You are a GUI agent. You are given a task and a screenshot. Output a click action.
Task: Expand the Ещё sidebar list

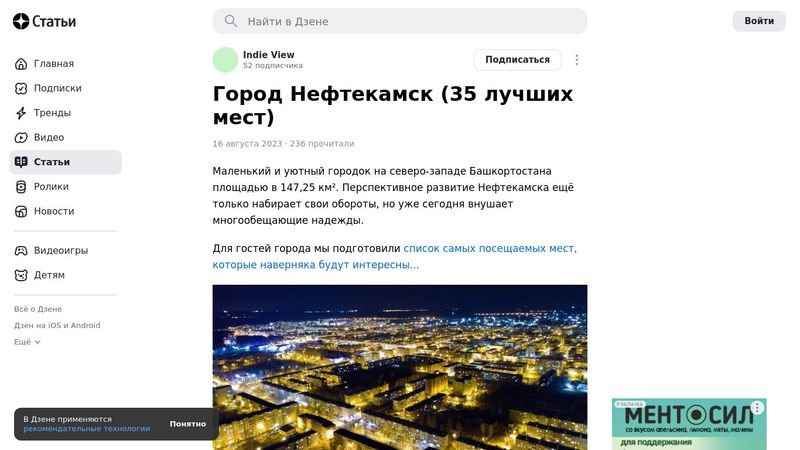27,342
